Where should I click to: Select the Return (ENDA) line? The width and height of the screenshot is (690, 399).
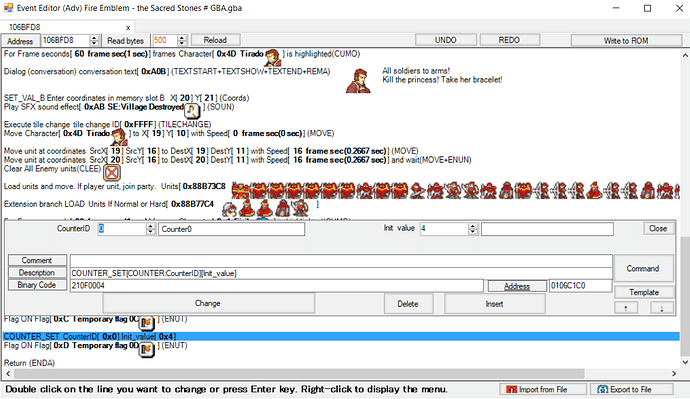(x=29, y=363)
